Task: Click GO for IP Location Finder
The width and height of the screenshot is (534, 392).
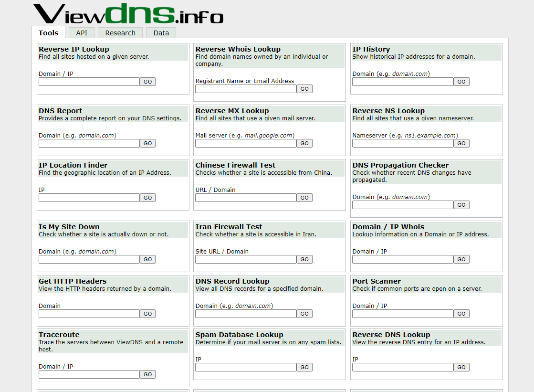Action: (148, 198)
